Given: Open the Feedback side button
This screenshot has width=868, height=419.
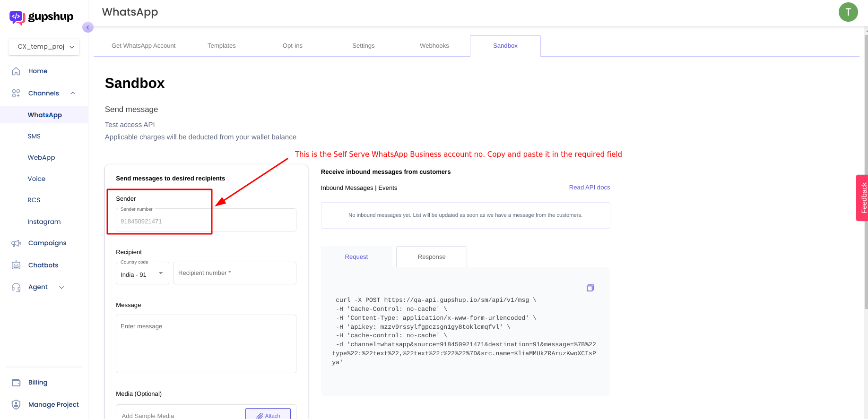Looking at the screenshot, I should pos(862,198).
